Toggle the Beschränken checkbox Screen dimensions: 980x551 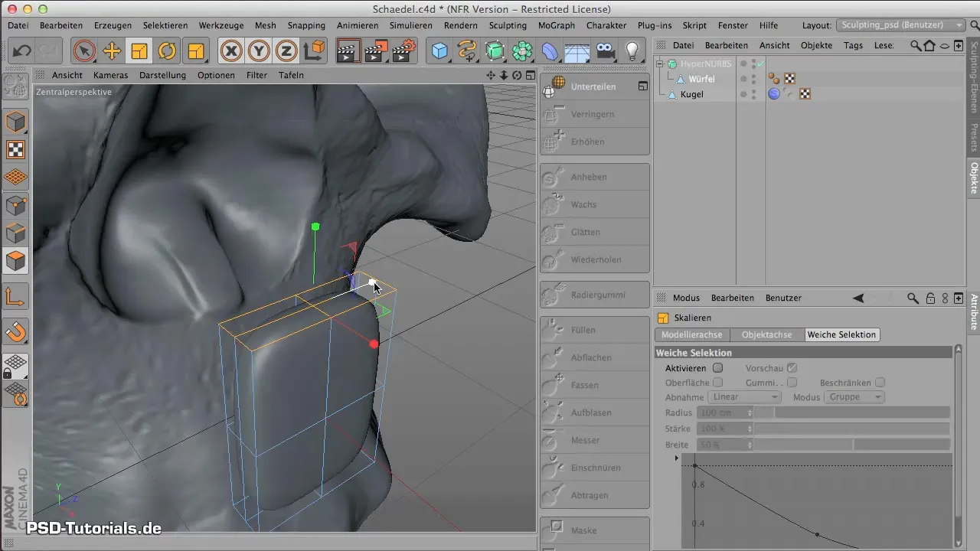(x=880, y=382)
